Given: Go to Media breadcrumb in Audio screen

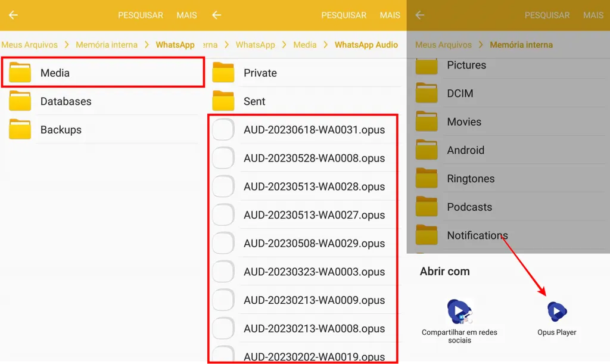Looking at the screenshot, I should point(304,45).
